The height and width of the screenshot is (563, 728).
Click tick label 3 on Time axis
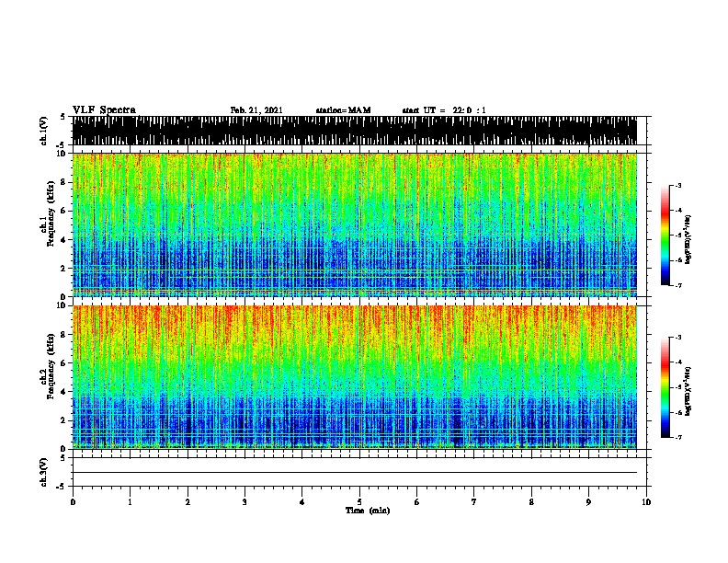(245, 502)
